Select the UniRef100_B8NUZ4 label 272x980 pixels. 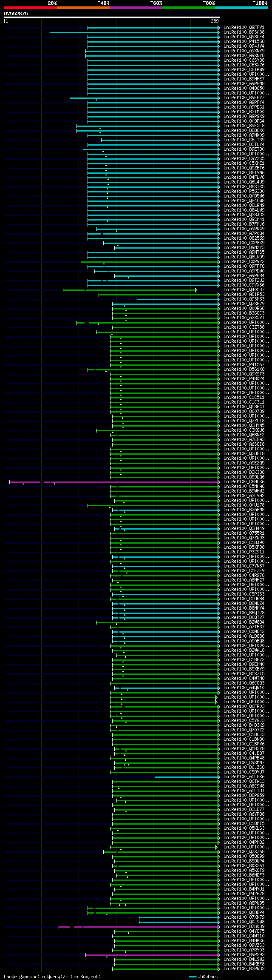click(244, 604)
